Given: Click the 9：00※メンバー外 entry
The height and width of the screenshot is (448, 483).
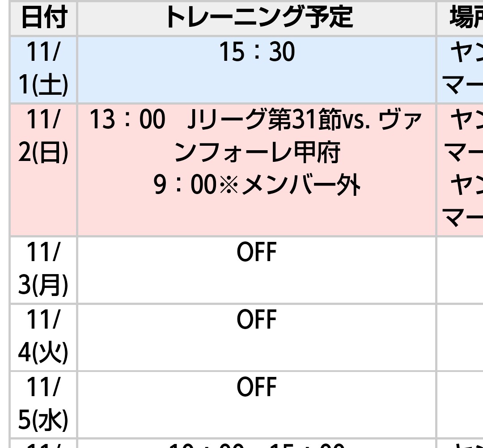Looking at the screenshot, I should tap(257, 186).
